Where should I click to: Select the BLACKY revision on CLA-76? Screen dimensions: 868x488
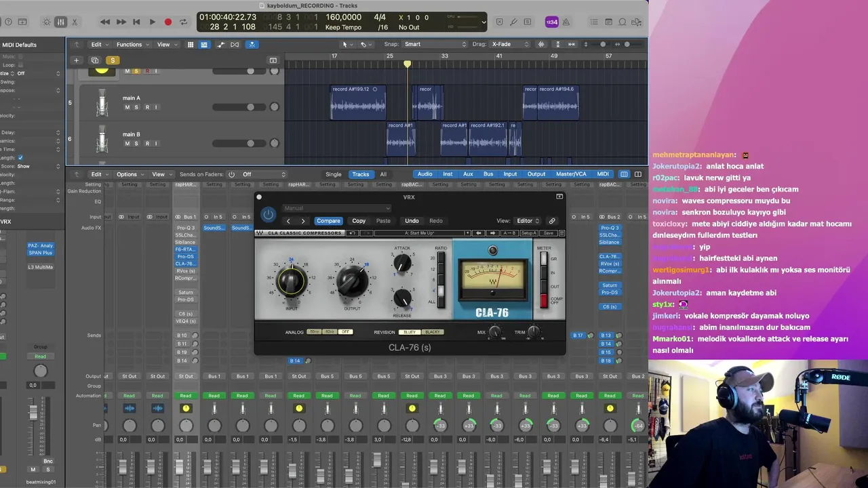(432, 332)
